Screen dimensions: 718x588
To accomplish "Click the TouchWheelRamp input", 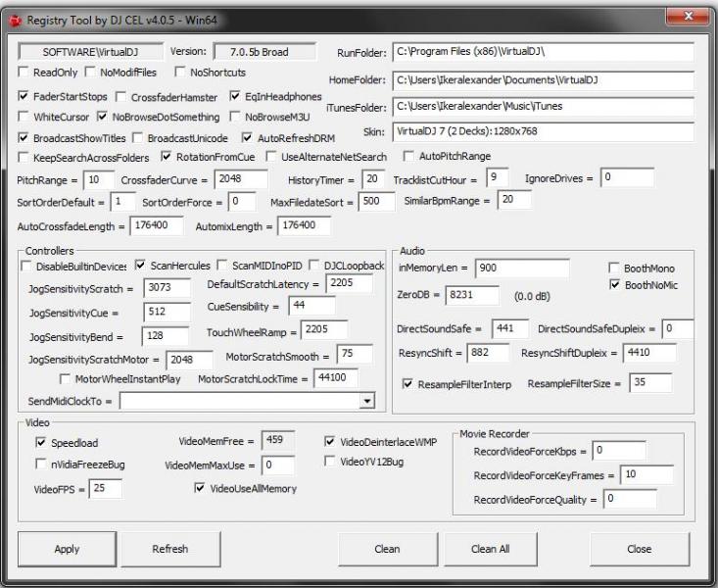I will coord(324,329).
